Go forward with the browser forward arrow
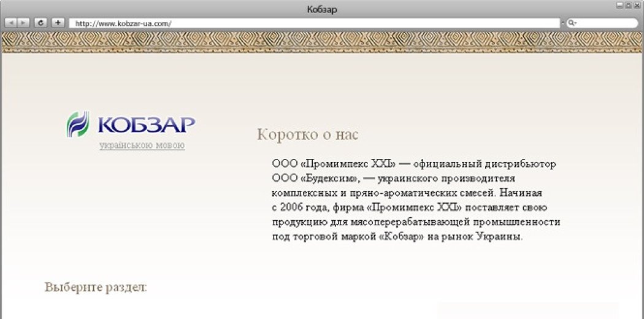 (x=23, y=23)
